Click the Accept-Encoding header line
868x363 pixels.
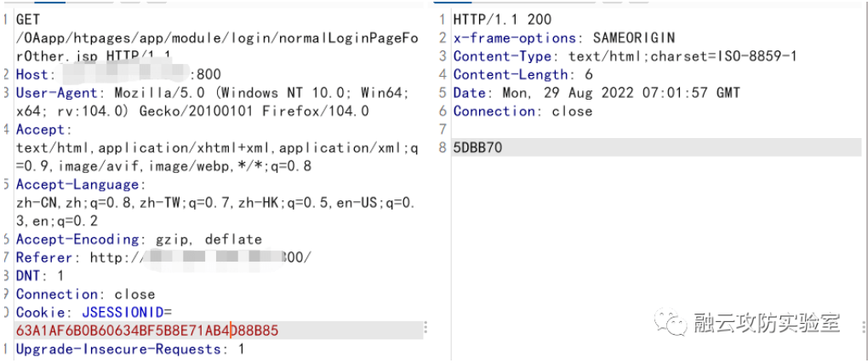click(x=139, y=239)
